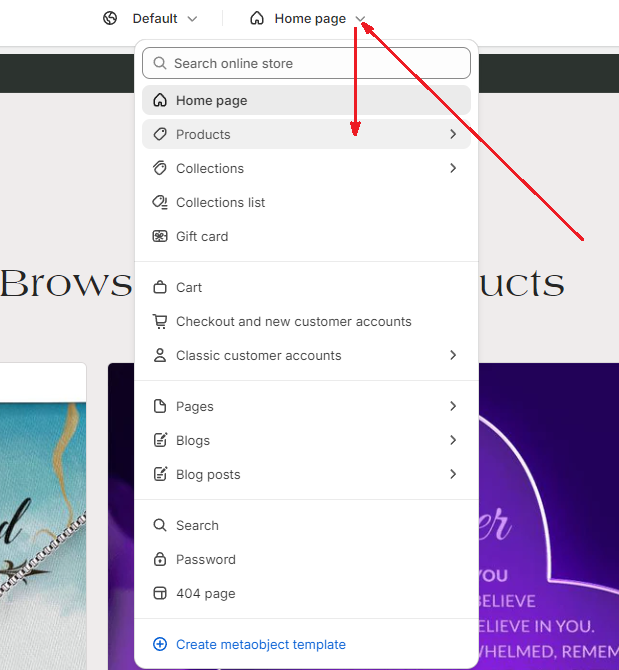The height and width of the screenshot is (670, 619).
Task: Choose the Blog posts menu entry
Action: coord(306,474)
